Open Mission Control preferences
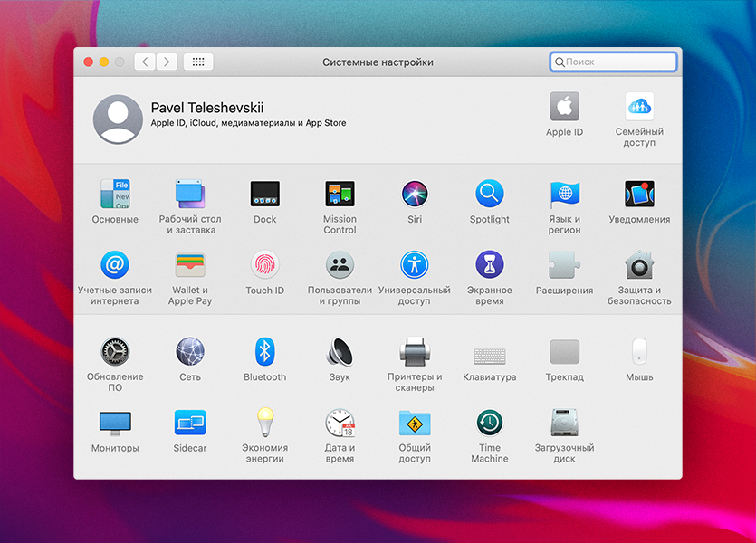This screenshot has height=543, width=756. point(340,195)
